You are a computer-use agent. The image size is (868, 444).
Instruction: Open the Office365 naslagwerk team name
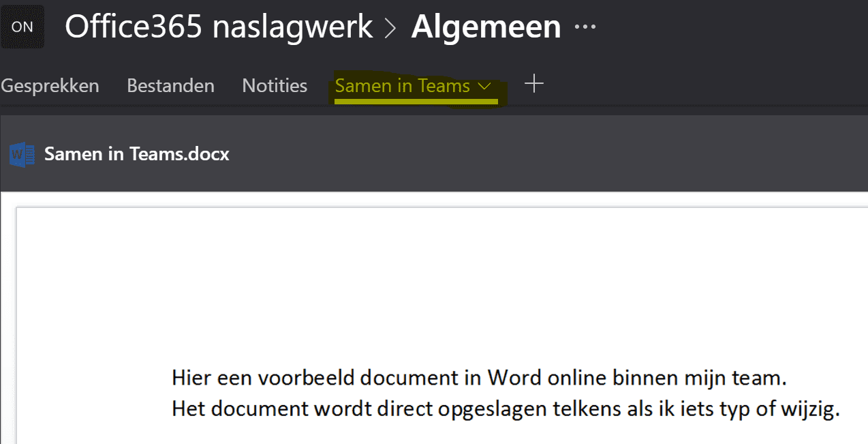point(219,27)
